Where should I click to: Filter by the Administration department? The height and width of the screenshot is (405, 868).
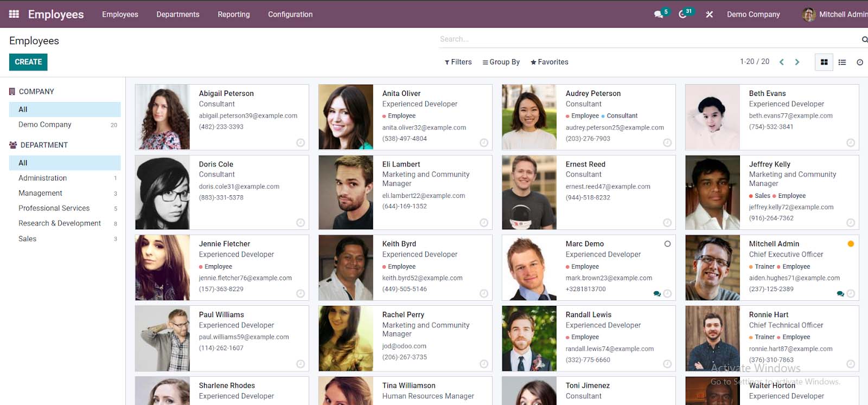(x=65, y=178)
